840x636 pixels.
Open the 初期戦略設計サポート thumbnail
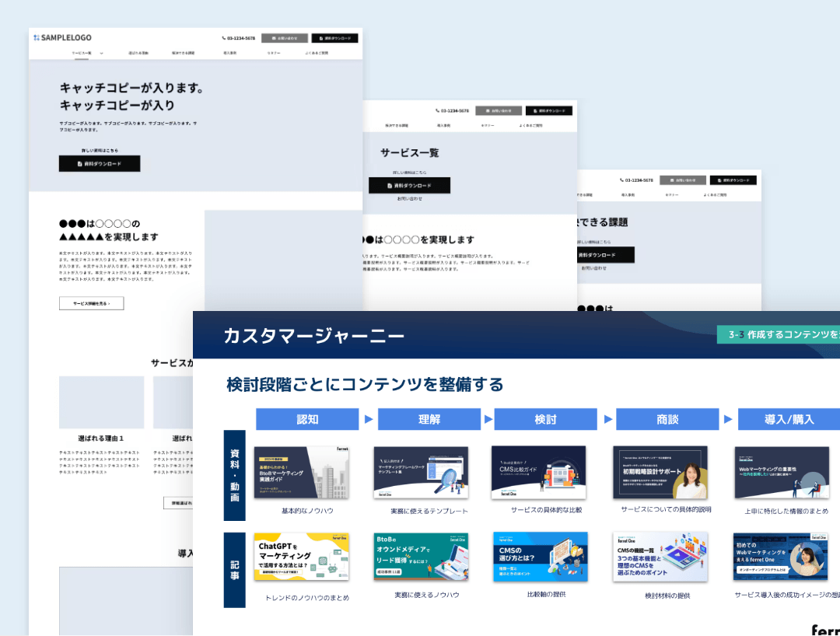(x=660, y=472)
